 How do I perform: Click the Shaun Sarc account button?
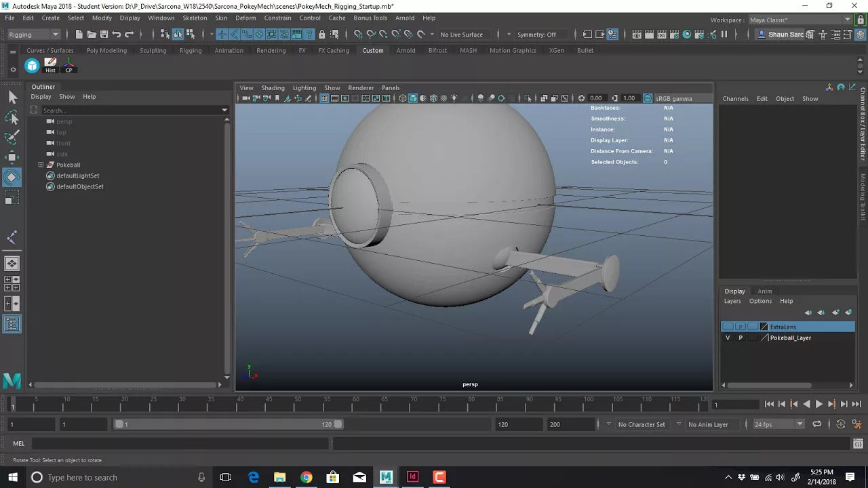[781, 35]
